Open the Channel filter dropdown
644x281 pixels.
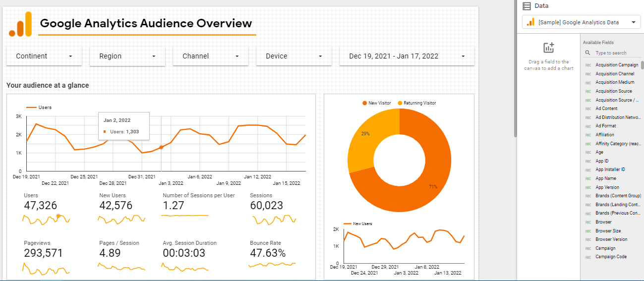coord(211,56)
